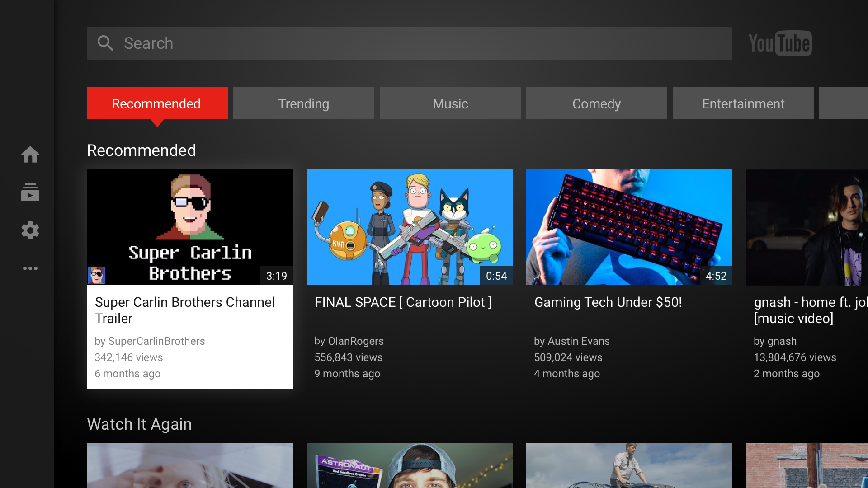This screenshot has width=868, height=488.
Task: Open the Comedy category tab
Action: click(x=596, y=103)
